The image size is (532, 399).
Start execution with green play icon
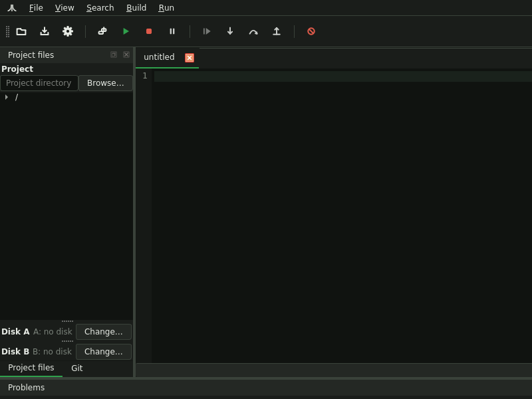126,31
